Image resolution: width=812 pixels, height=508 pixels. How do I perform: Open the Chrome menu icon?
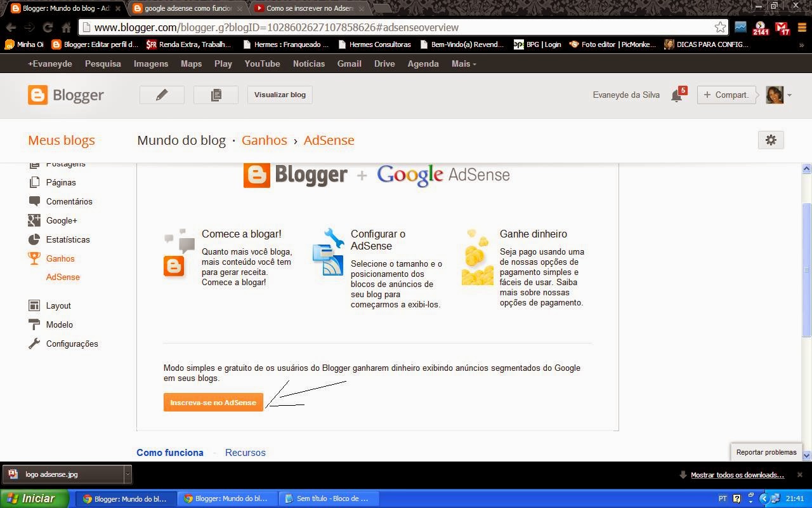pyautogui.click(x=802, y=27)
